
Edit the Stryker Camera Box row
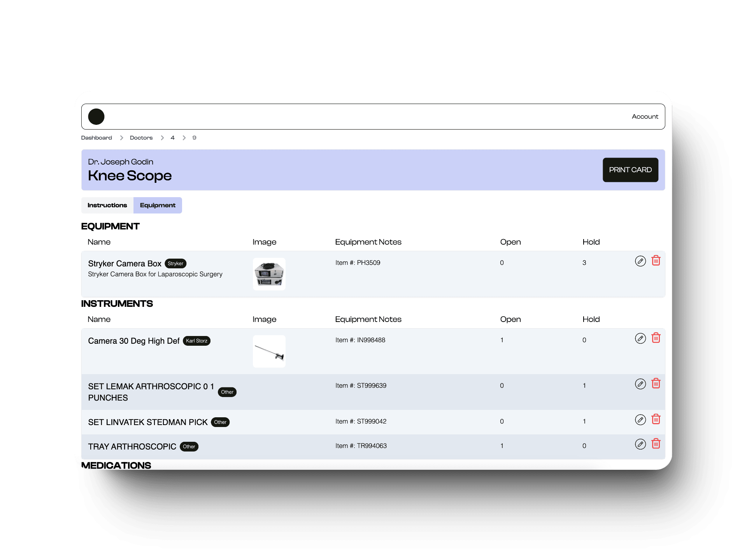click(640, 261)
